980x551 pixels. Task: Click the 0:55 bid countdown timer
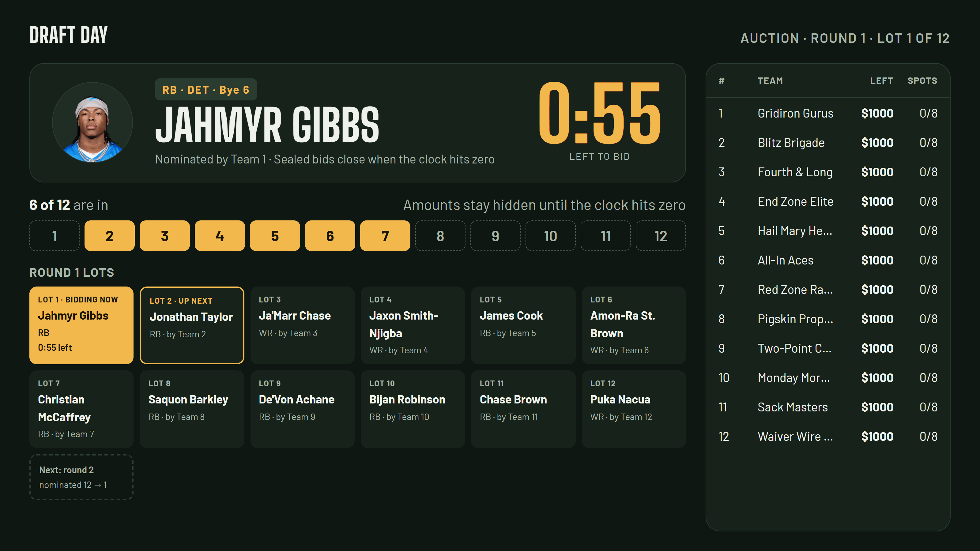600,113
